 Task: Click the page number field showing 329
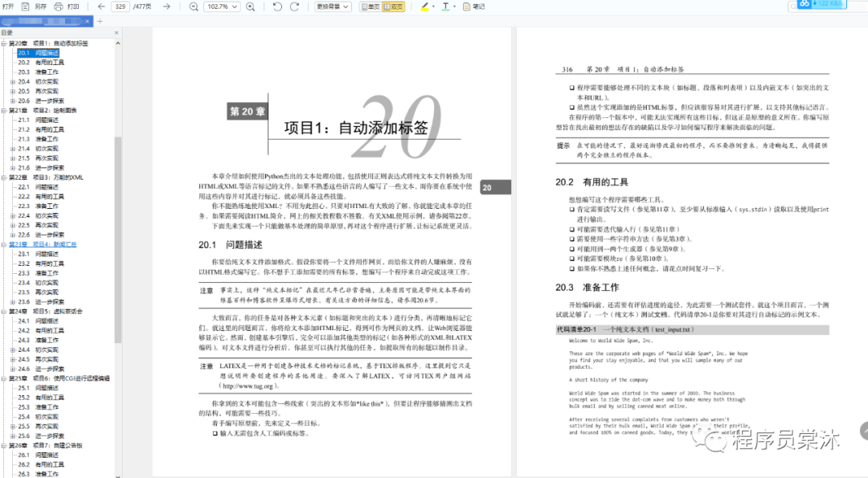(x=120, y=6)
